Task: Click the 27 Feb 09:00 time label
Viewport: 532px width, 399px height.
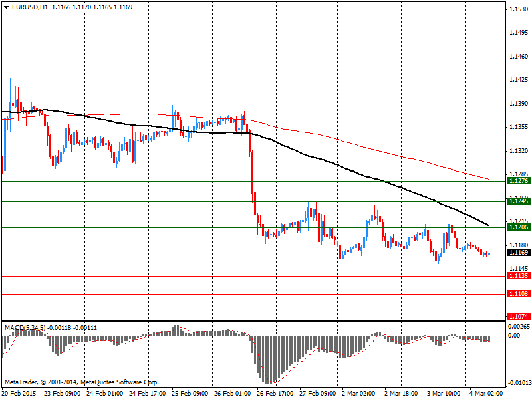Action: point(318,394)
